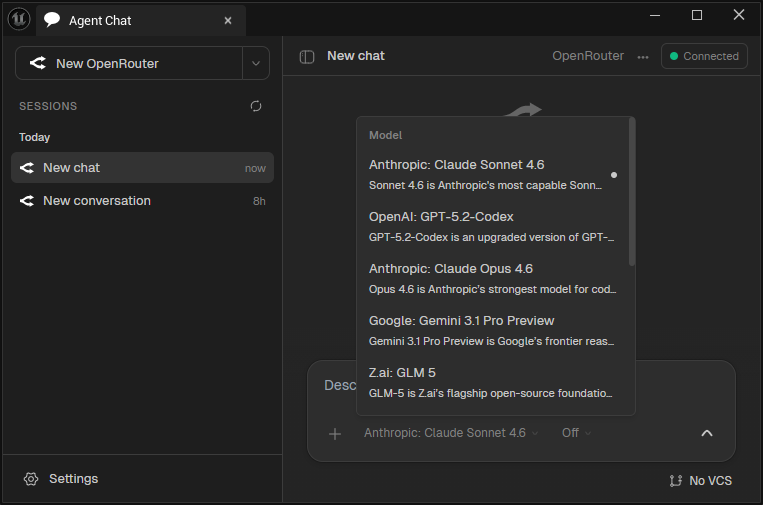The image size is (763, 505).
Task: Toggle the Off mode selector
Action: pyautogui.click(x=576, y=433)
